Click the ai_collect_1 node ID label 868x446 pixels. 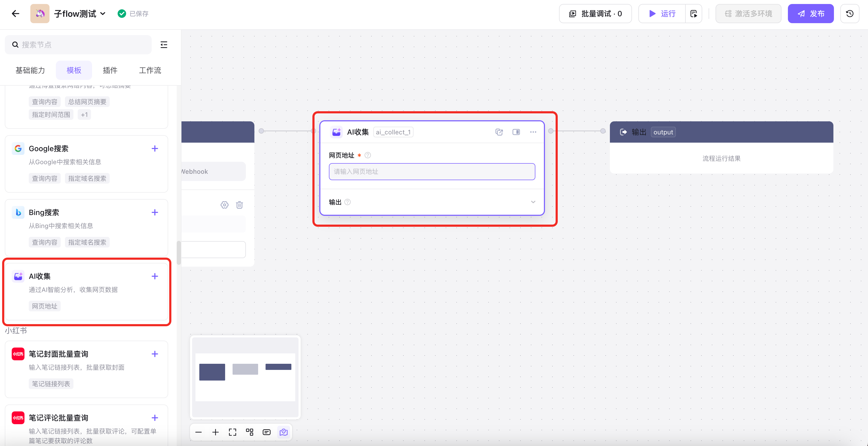coord(393,132)
